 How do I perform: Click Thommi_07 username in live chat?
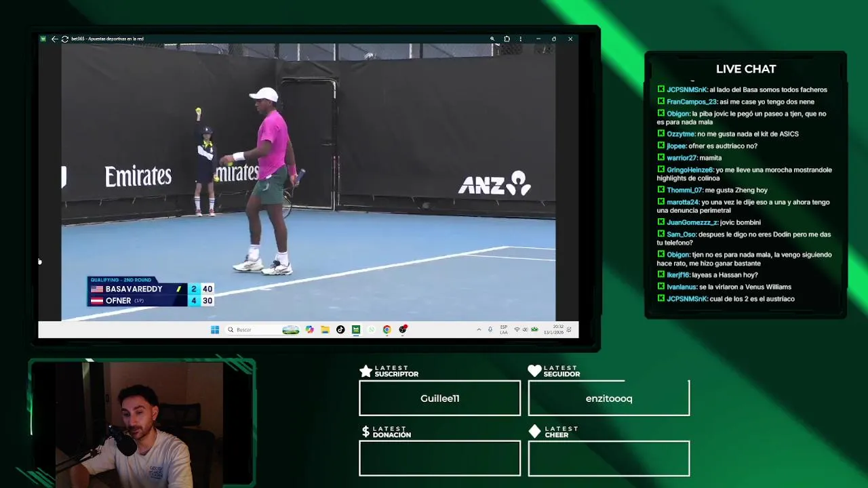click(x=684, y=190)
